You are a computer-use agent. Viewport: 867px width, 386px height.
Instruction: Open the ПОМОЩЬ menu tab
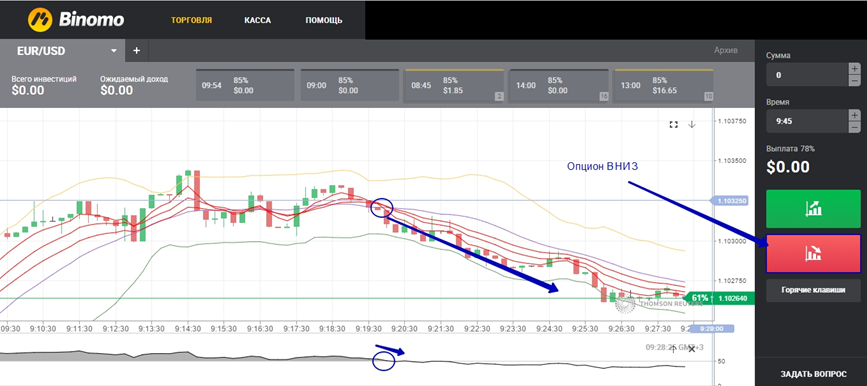[323, 20]
